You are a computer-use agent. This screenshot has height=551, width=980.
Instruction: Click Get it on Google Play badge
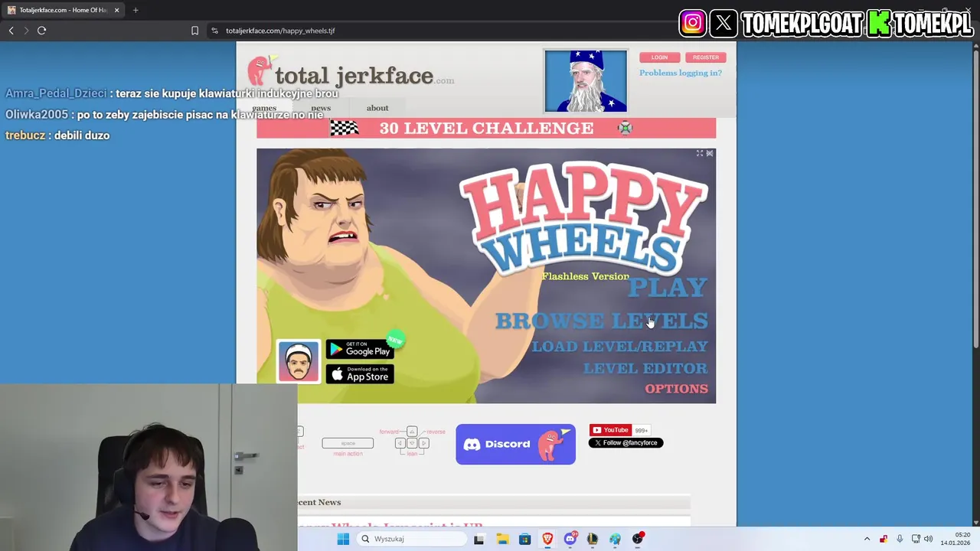pos(360,349)
